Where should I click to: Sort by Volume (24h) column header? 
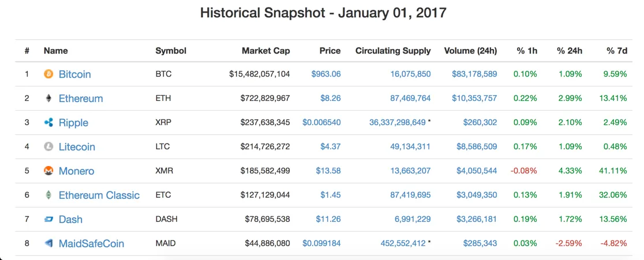471,51
